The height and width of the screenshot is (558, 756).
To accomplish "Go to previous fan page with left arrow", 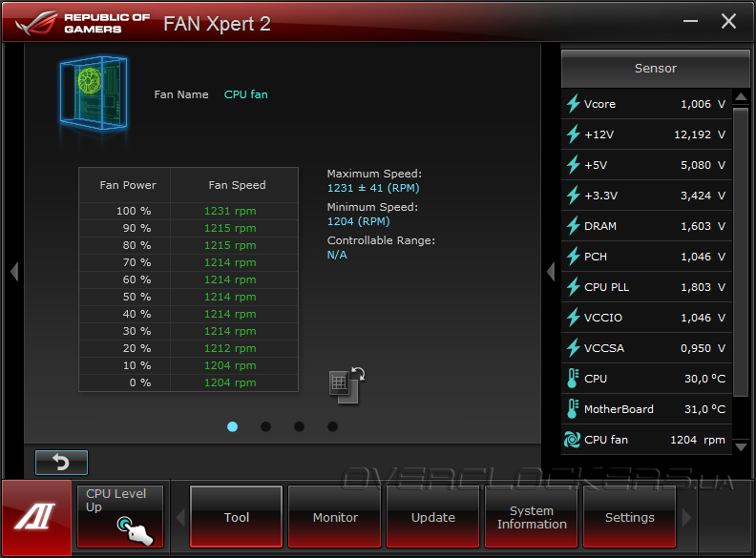I will [x=14, y=272].
